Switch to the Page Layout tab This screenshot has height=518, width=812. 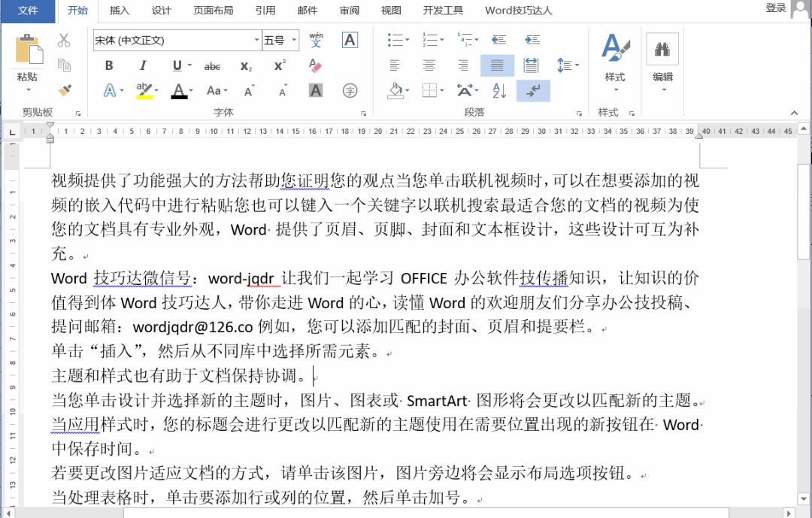(x=214, y=11)
